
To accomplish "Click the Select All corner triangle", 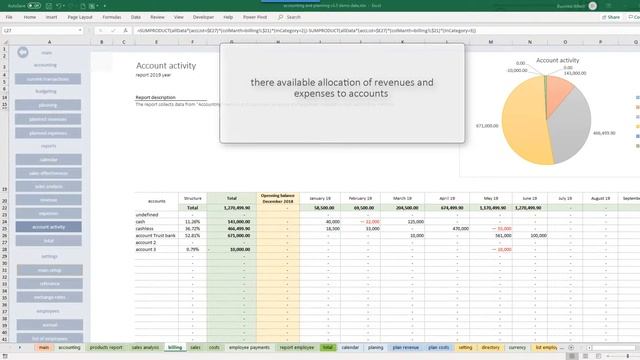I will [5, 42].
